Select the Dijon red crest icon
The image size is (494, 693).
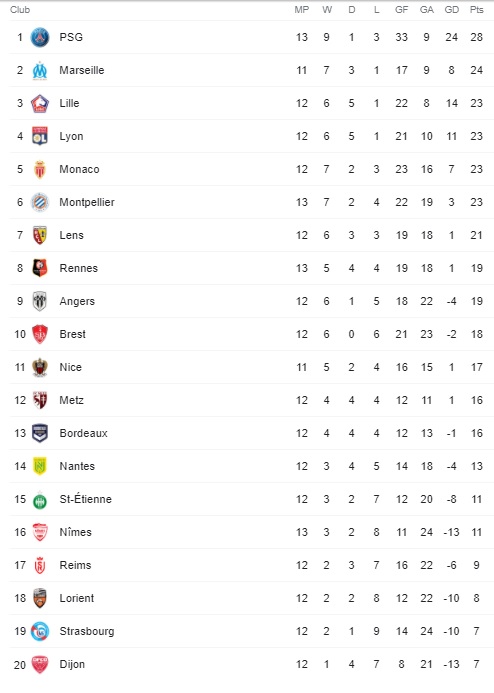[x=40, y=664]
